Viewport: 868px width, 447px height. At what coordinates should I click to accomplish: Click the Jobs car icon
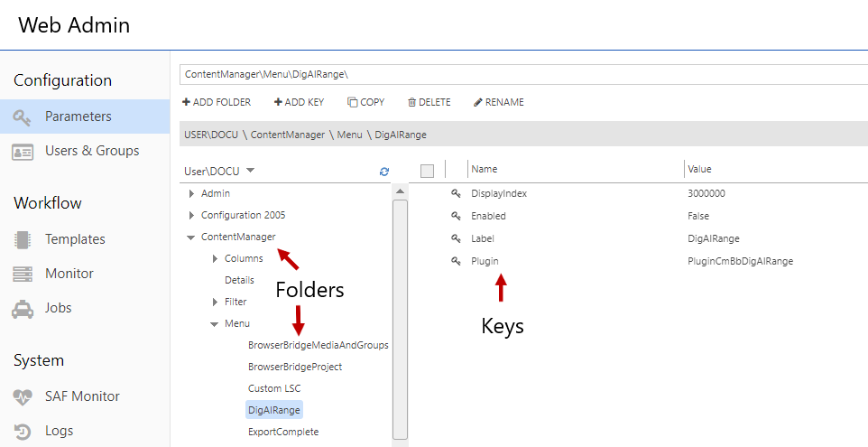click(x=23, y=308)
